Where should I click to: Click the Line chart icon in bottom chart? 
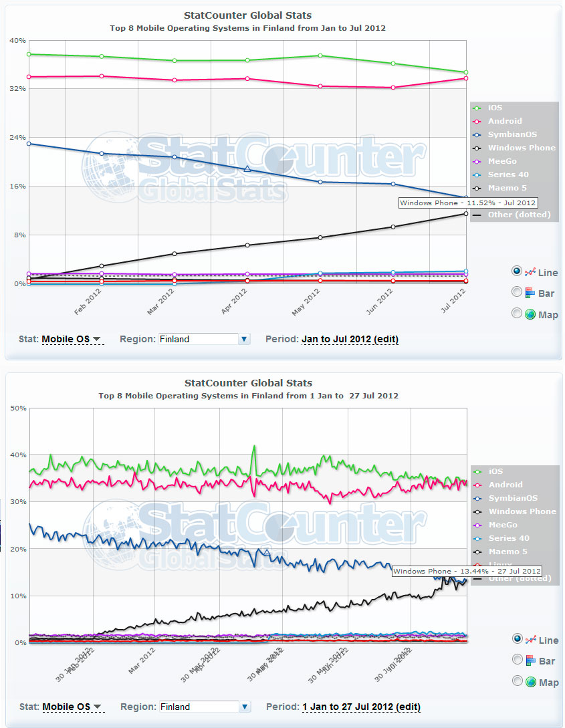pos(531,640)
